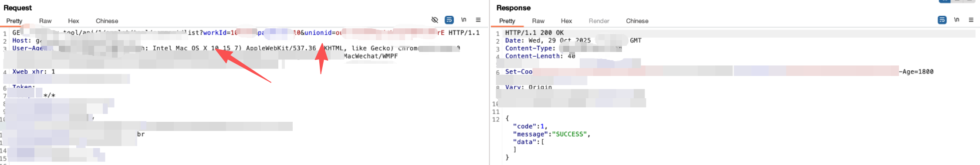Click the Set-Coo response header name
The image size is (980, 165).
[x=519, y=72]
